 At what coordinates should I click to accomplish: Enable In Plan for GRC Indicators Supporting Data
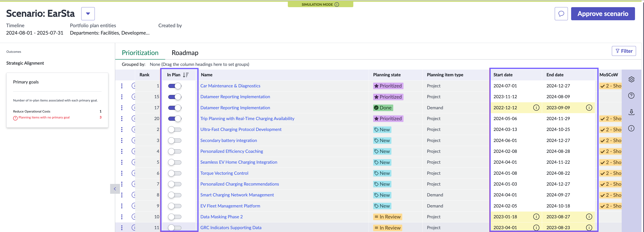(x=174, y=228)
